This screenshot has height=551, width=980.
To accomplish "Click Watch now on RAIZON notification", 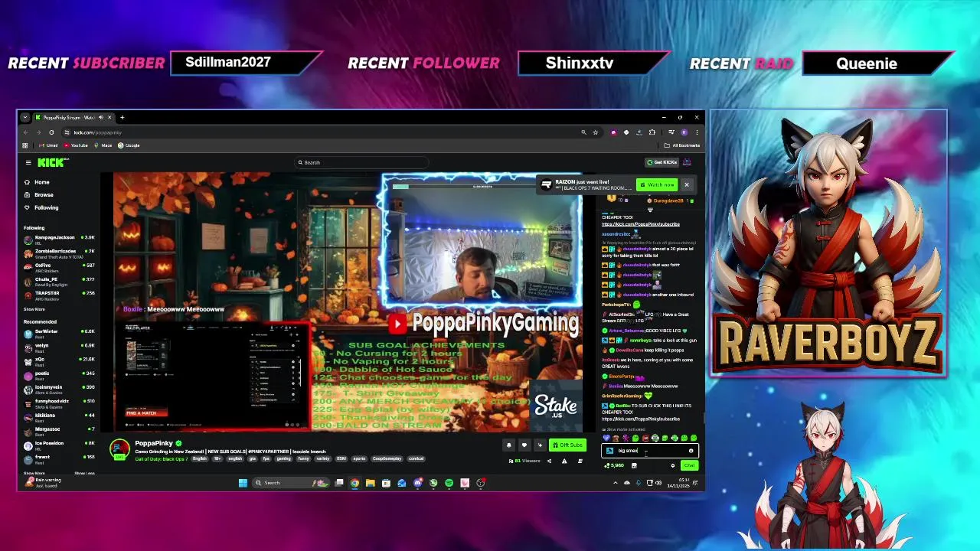I will tap(657, 184).
